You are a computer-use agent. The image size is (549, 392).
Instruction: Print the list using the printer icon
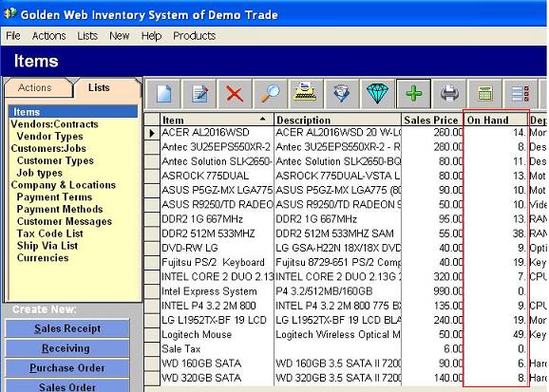[x=449, y=94]
